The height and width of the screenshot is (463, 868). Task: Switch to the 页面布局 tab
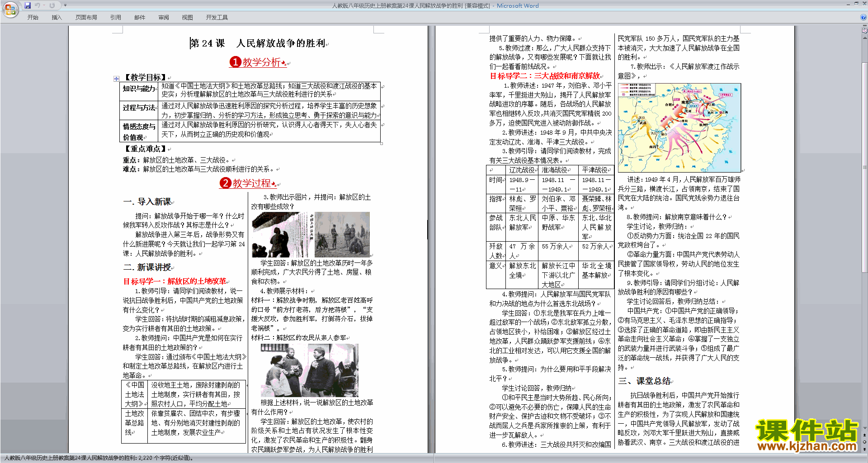(x=86, y=17)
